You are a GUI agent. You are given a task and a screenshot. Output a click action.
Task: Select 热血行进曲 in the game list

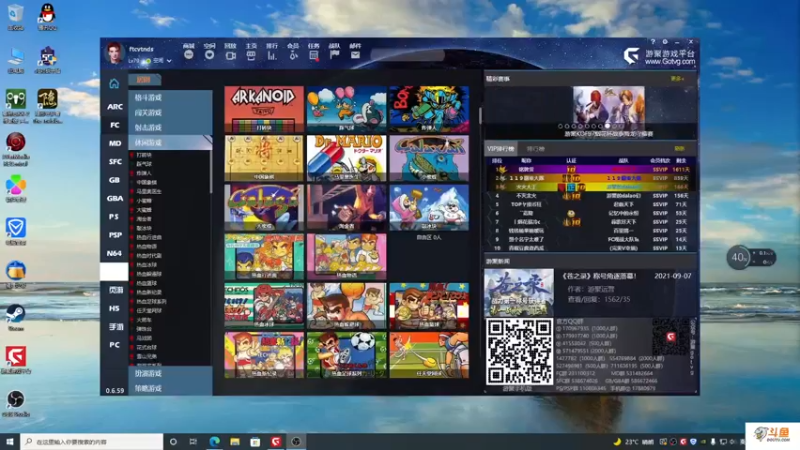tap(149, 237)
